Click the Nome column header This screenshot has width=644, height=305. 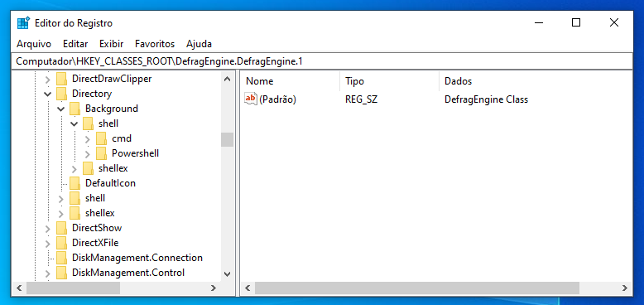(x=290, y=81)
